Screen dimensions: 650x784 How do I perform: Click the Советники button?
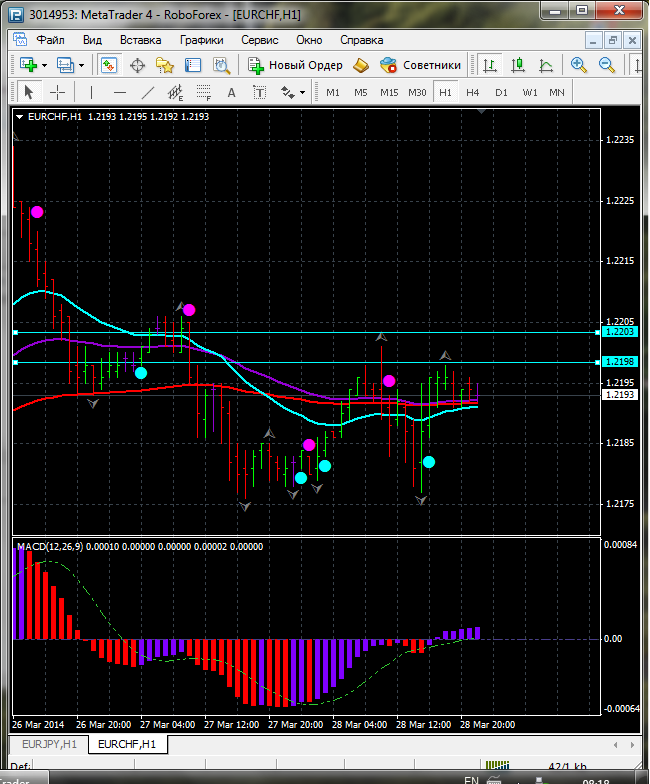(421, 65)
